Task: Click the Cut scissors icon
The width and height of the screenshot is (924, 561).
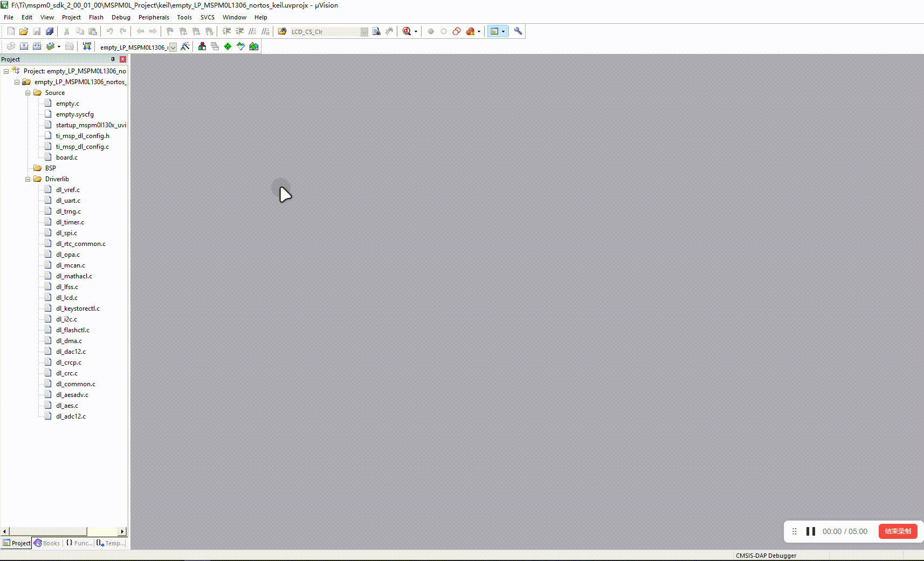Action: [x=66, y=31]
